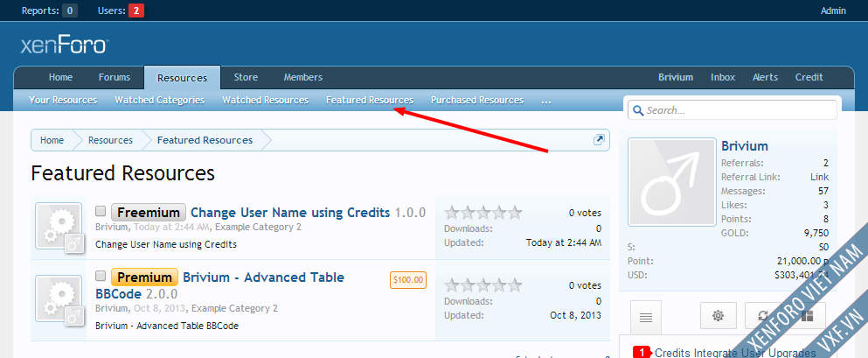Click the Likes count 3
Viewport: 868px width, 358px height.
826,205
